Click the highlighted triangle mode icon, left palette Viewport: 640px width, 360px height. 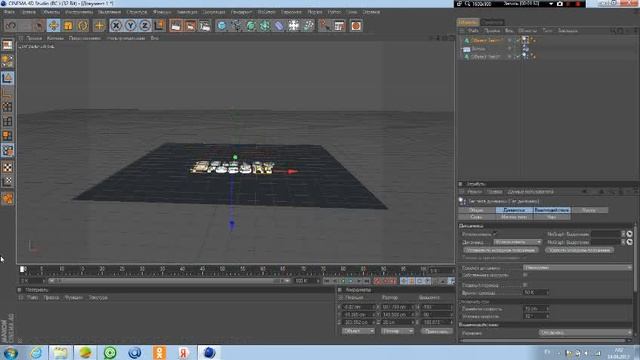coord(7,78)
